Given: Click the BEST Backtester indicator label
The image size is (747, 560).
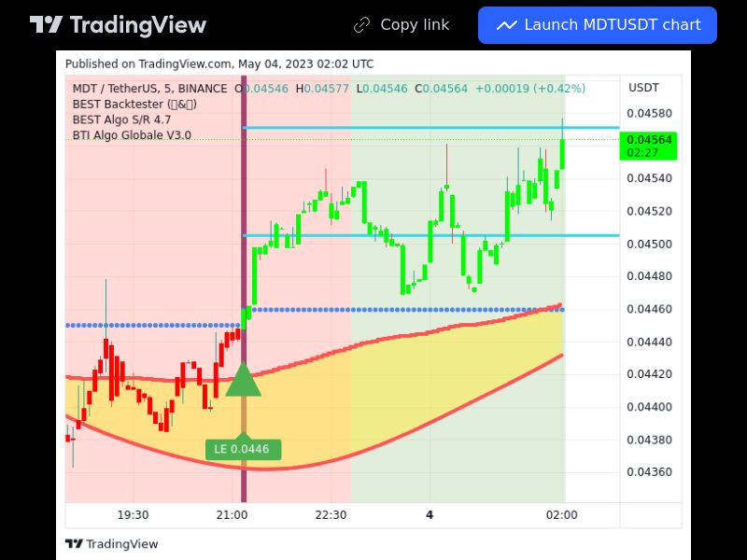Looking at the screenshot, I should coord(134,105).
